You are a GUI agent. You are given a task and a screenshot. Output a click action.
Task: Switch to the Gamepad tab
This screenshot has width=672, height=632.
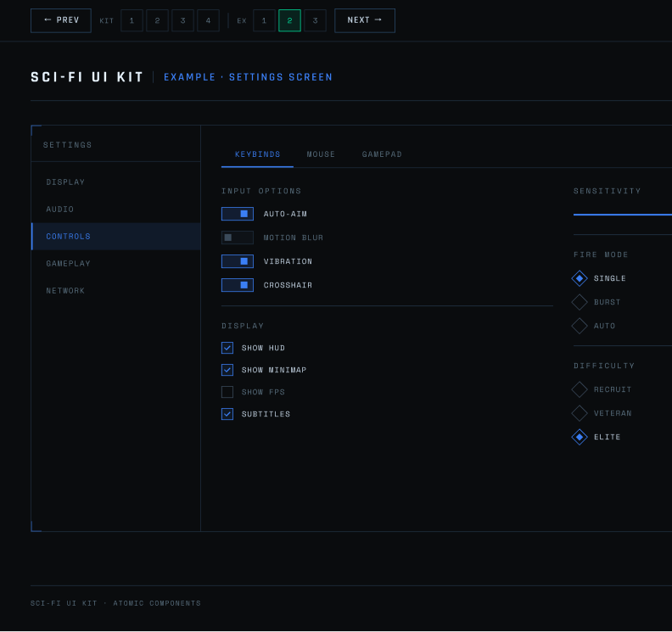pos(382,154)
